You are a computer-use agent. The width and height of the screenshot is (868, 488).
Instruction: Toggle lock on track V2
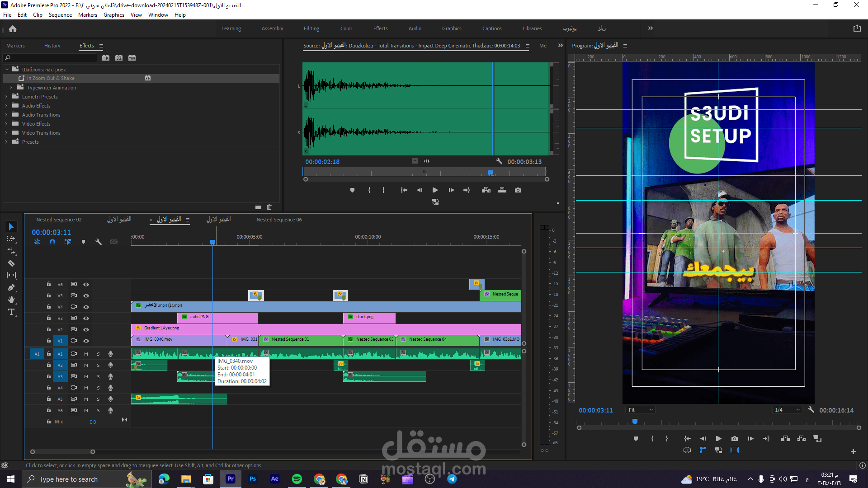coord(48,329)
